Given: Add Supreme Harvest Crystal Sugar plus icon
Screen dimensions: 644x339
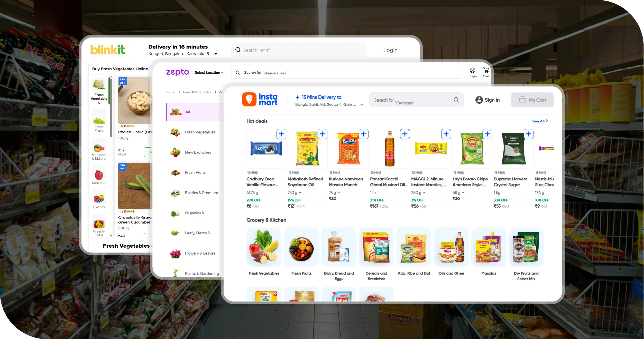Looking at the screenshot, I should pyautogui.click(x=529, y=134).
